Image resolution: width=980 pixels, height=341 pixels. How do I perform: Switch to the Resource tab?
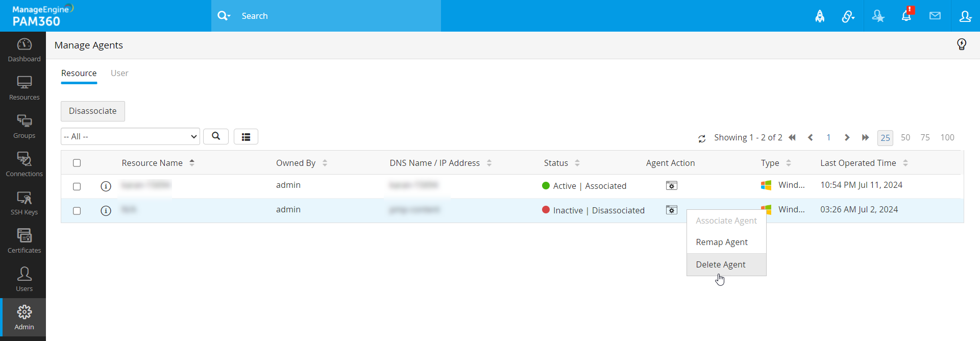coord(79,73)
